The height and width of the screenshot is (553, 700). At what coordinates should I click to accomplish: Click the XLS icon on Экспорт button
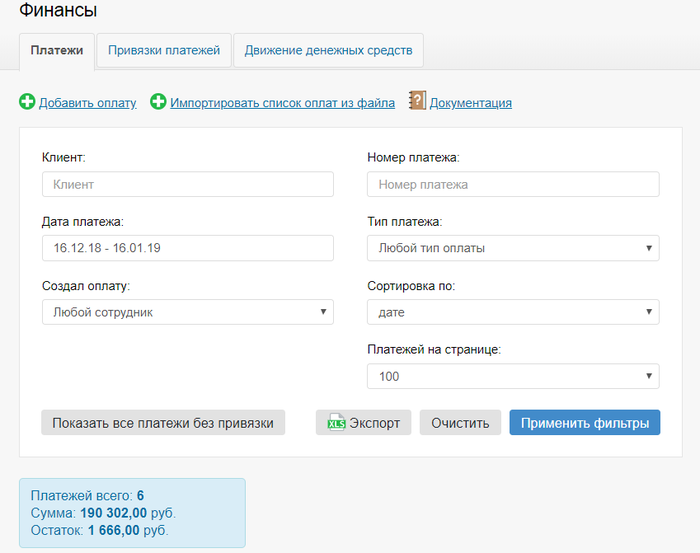(x=337, y=423)
